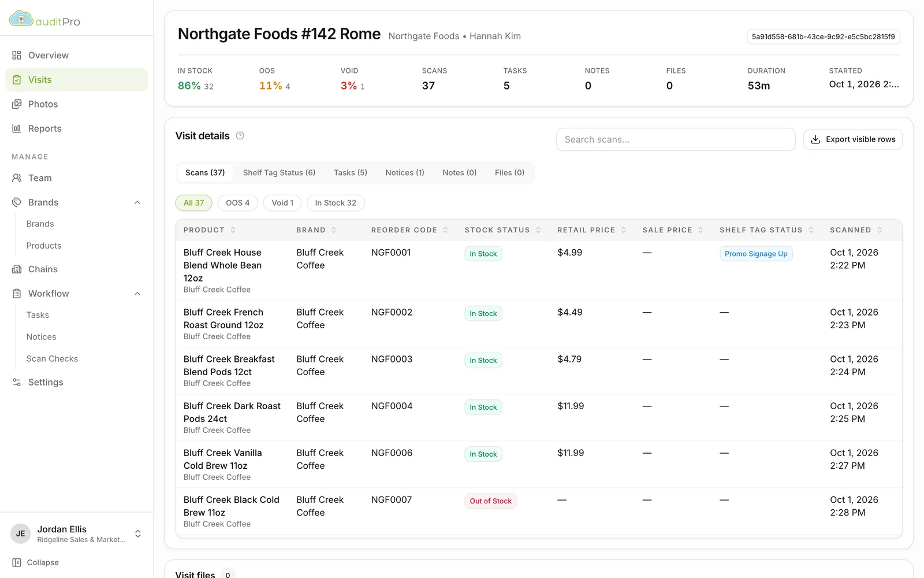Click the Visit details help icon
Image resolution: width=924 pixels, height=578 pixels.
[240, 136]
